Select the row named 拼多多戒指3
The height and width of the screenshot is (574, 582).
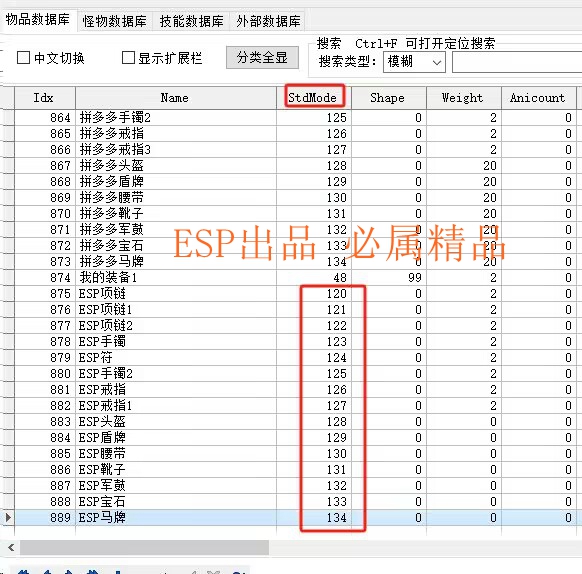176,150
